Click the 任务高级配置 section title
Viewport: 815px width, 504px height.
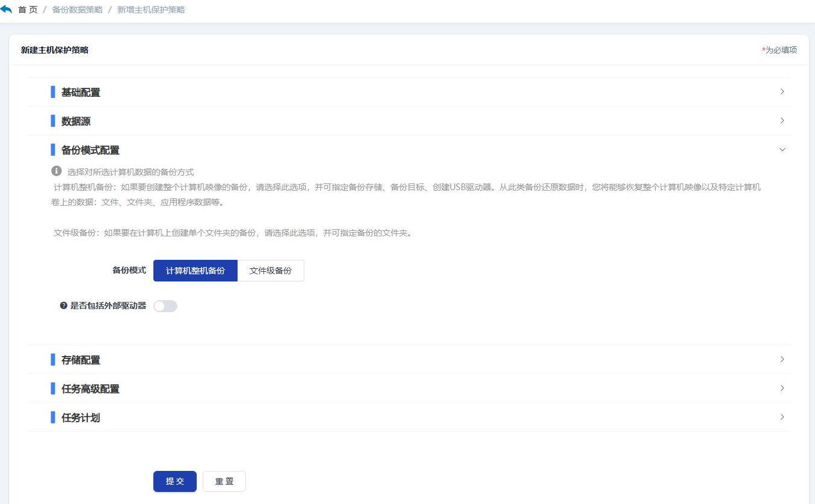[90, 389]
